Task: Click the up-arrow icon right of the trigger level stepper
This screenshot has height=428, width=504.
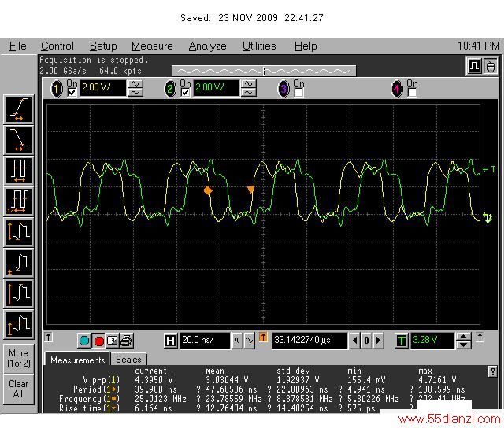Action: click(x=480, y=338)
